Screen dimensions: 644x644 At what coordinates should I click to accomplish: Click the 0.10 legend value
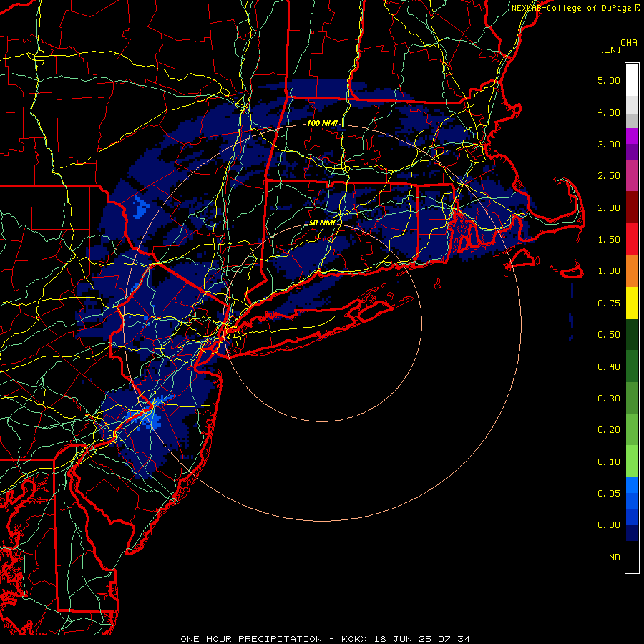click(x=609, y=462)
